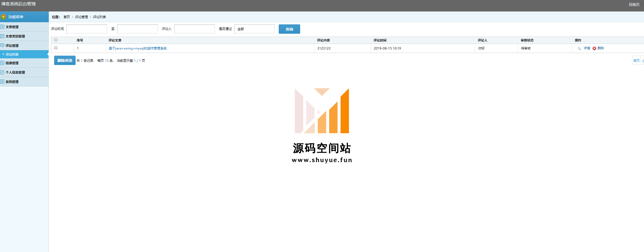Image resolution: width=644 pixels, height=252 pixels.
Task: Click the 个人信息管理 edit icon
Action: (x=2, y=72)
